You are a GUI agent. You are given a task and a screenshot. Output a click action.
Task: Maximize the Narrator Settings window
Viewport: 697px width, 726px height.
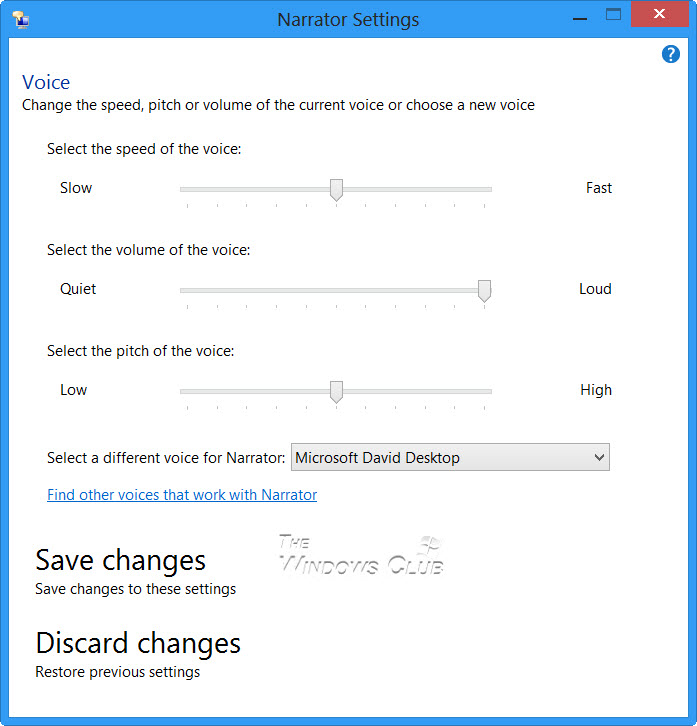614,15
